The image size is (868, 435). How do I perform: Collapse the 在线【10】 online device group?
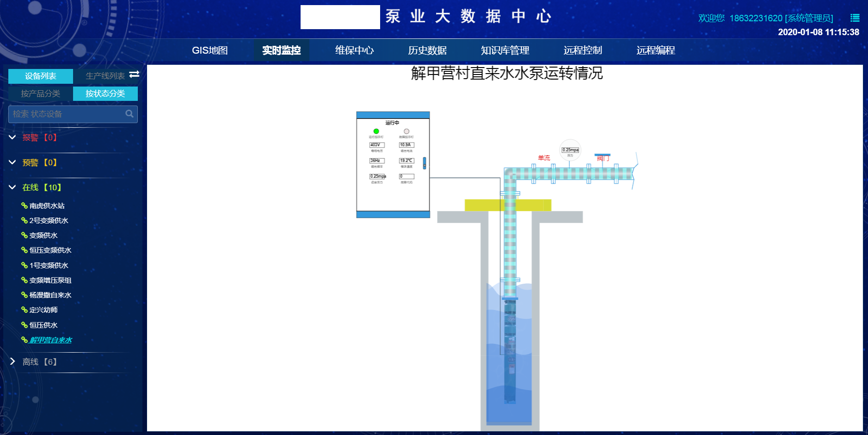12,187
